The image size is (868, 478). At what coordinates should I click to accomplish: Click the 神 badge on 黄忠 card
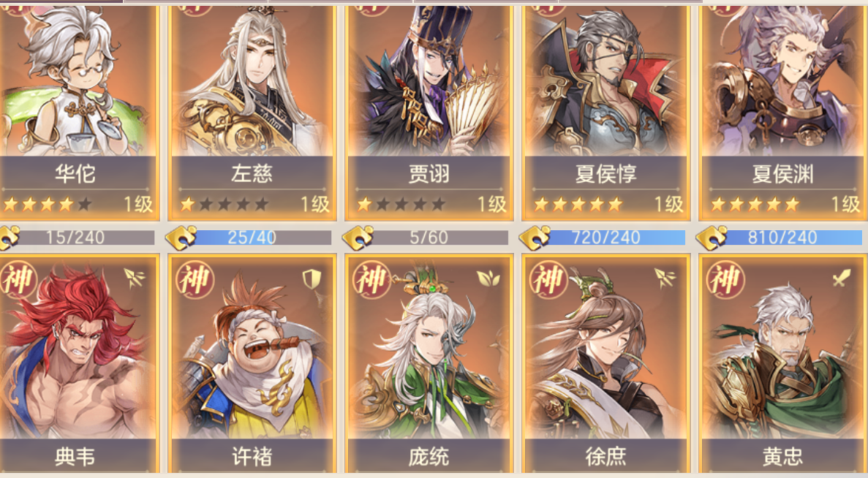(x=725, y=279)
